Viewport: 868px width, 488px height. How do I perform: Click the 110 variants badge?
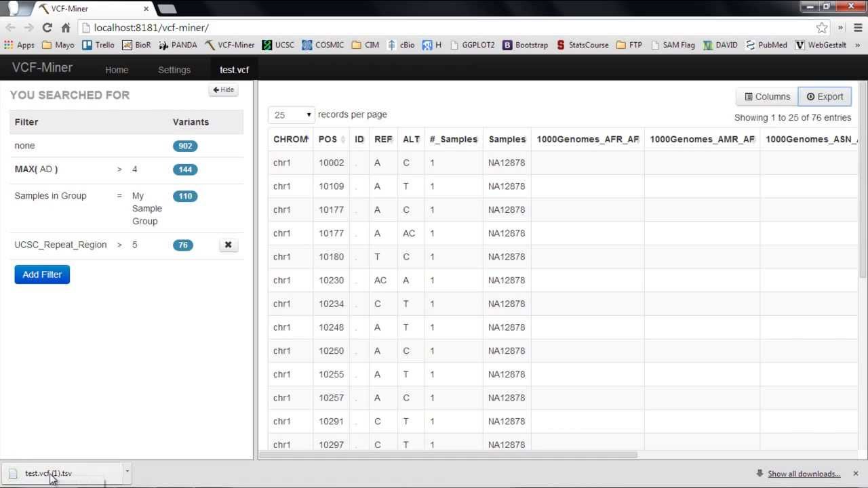[185, 196]
